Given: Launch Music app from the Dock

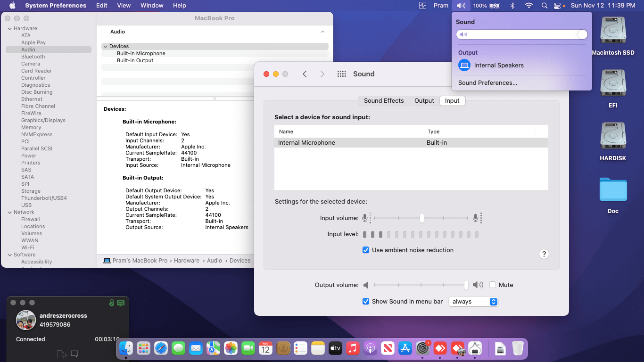Looking at the screenshot, I should (352, 348).
